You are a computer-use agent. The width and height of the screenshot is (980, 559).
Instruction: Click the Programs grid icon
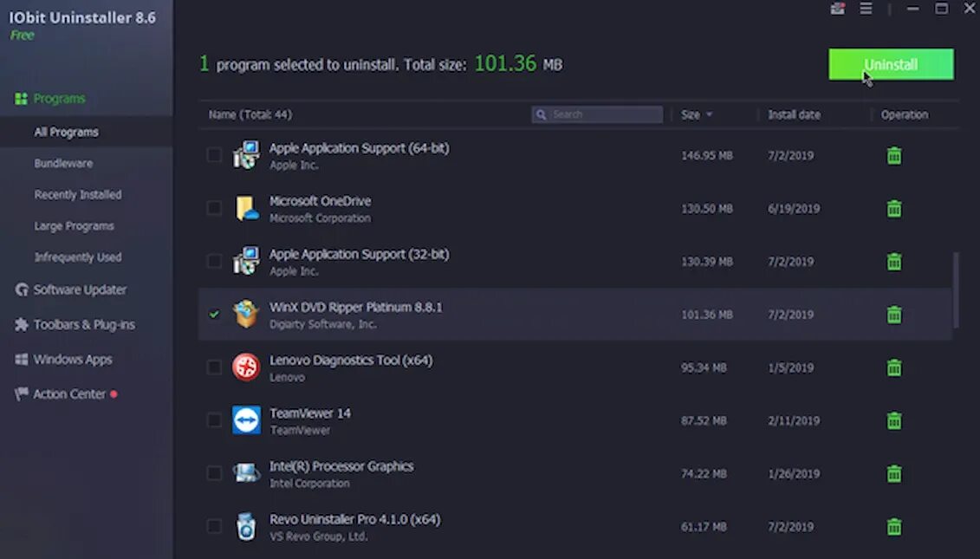coord(22,99)
